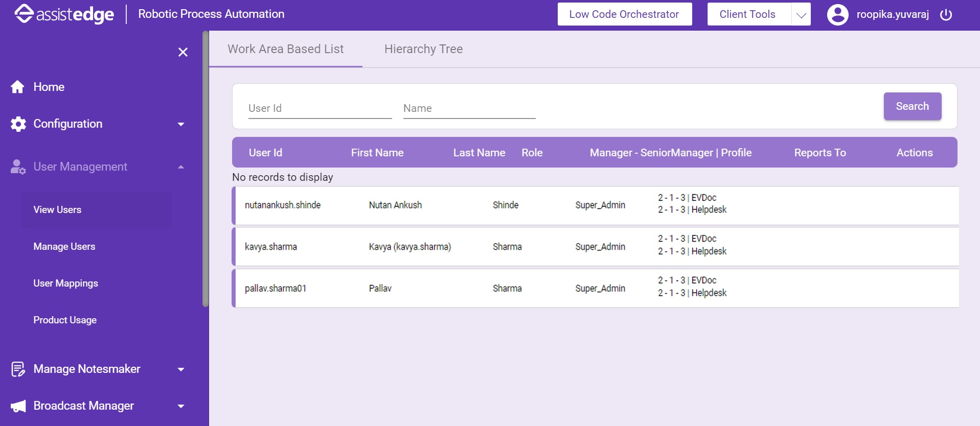
Task: Click the Manage Notesmaker notepad icon
Action: [18, 369]
